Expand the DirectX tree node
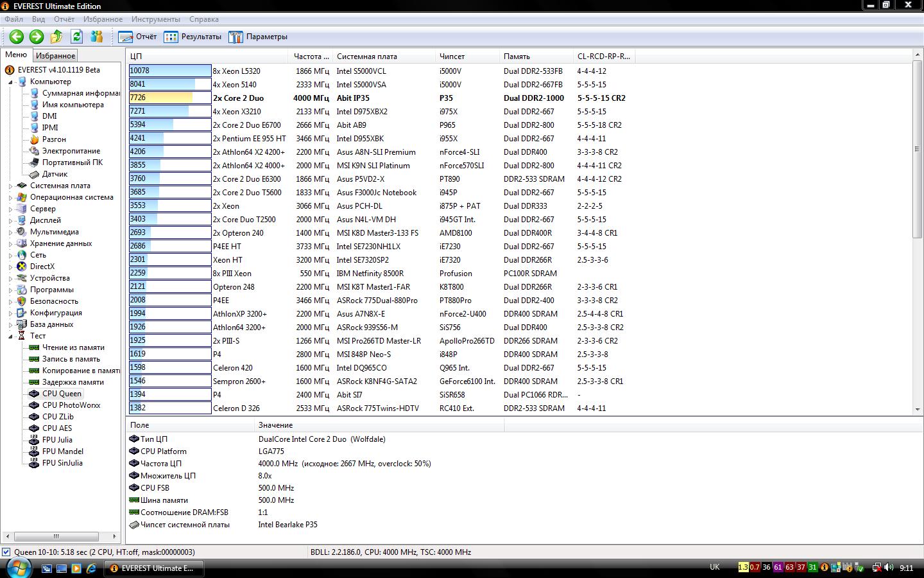Image resolution: width=924 pixels, height=578 pixels. pos(10,267)
